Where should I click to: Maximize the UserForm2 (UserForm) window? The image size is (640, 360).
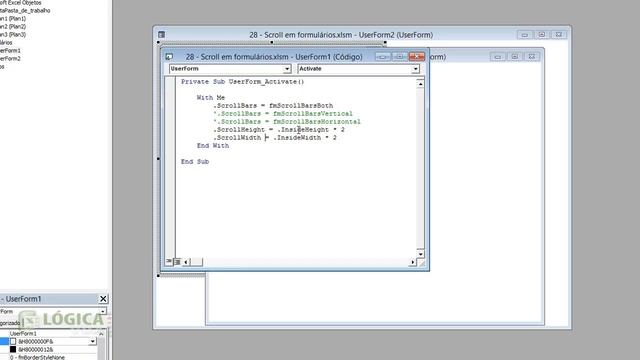pyautogui.click(x=542, y=35)
